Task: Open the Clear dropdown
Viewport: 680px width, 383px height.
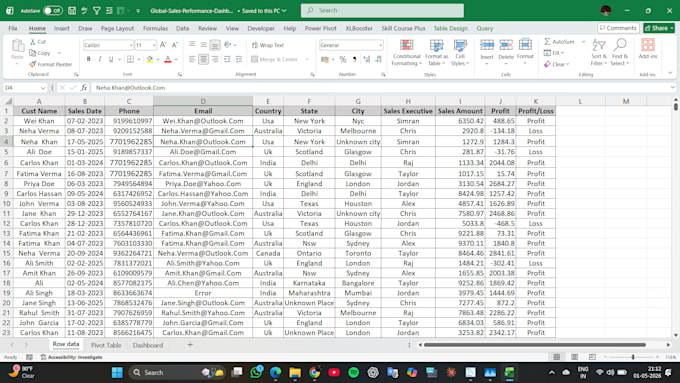Action: tap(556, 64)
